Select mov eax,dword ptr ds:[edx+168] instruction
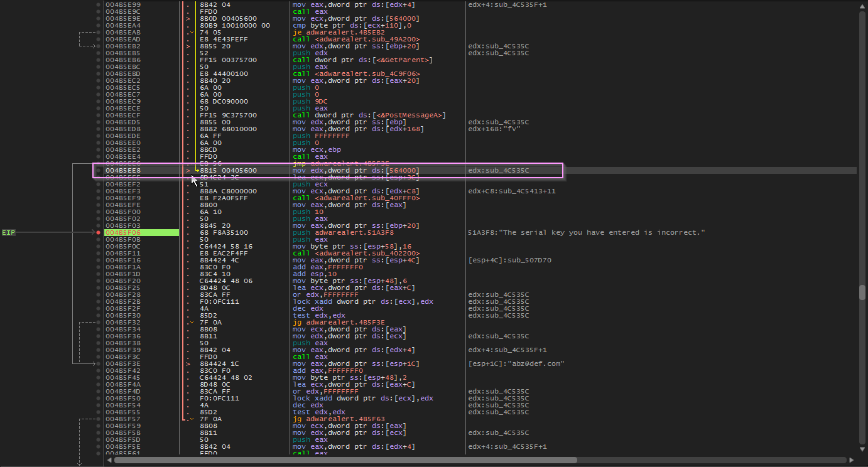The width and height of the screenshot is (868, 467). [x=358, y=129]
